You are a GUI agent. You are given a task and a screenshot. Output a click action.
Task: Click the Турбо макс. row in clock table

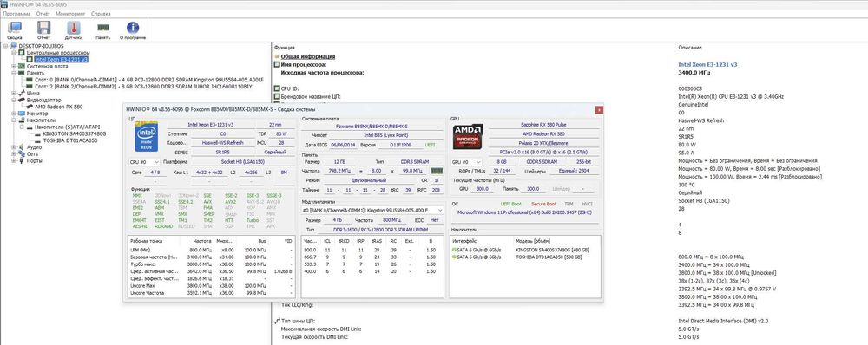pyautogui.click(x=211, y=264)
